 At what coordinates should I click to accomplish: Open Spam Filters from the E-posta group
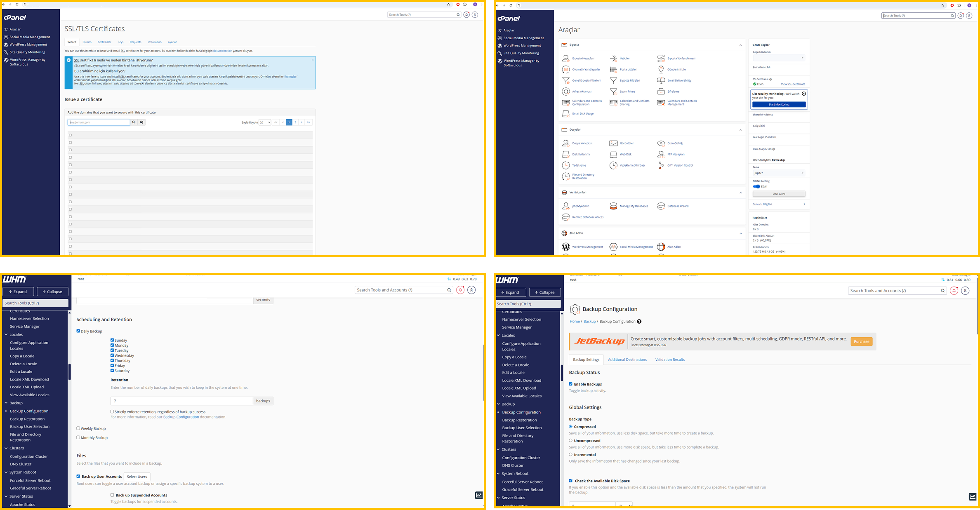627,91
